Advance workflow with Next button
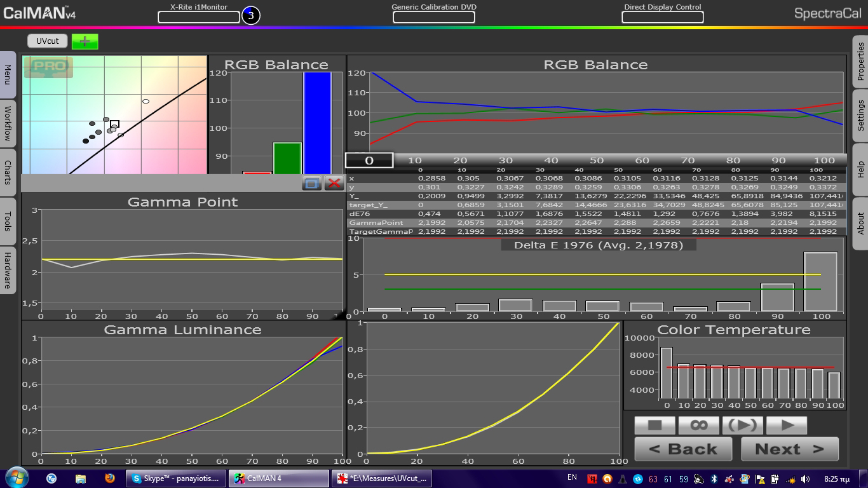 (790, 449)
